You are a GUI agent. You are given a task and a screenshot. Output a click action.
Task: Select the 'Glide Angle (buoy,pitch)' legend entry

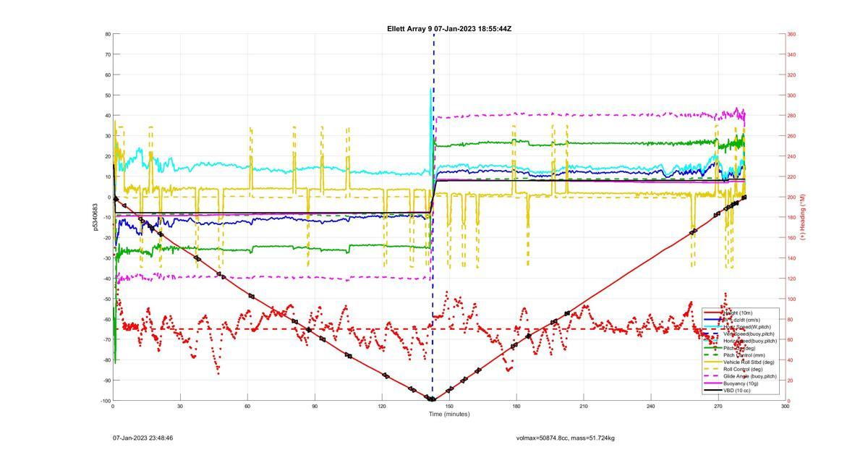(x=750, y=376)
